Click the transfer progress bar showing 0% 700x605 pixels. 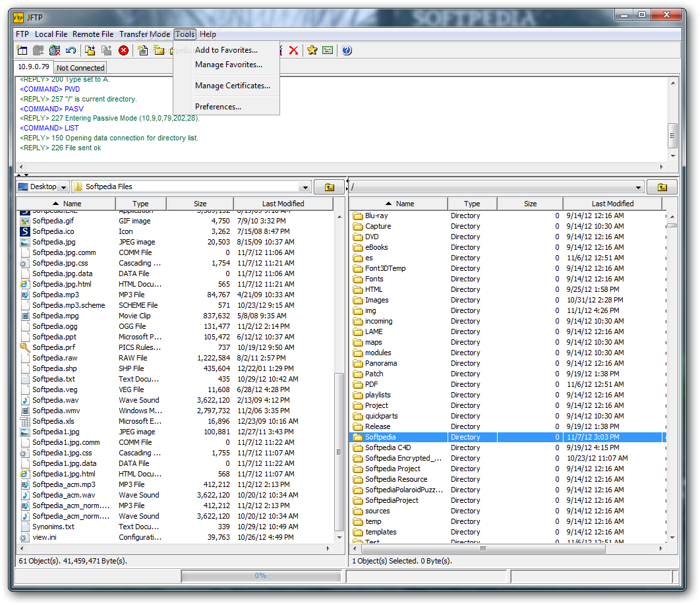(261, 576)
